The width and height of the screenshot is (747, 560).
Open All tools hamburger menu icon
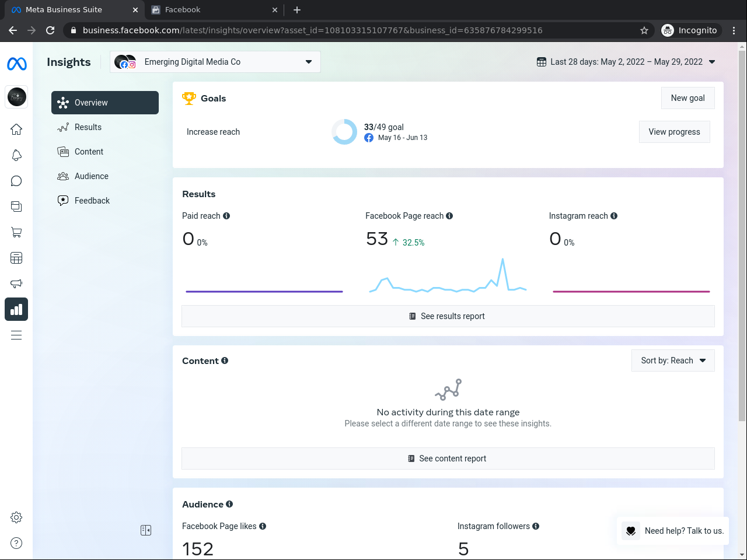[x=16, y=335]
